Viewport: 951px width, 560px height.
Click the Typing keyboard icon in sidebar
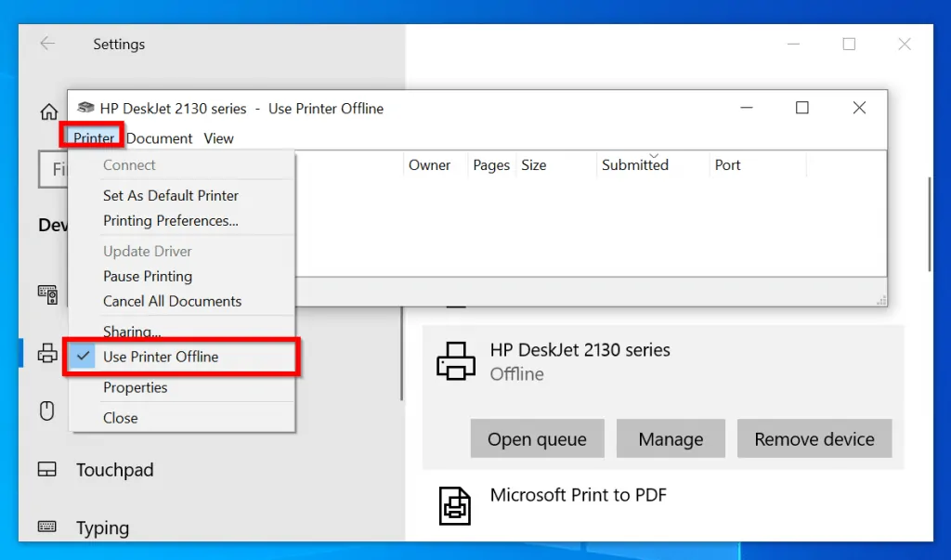[47, 527]
